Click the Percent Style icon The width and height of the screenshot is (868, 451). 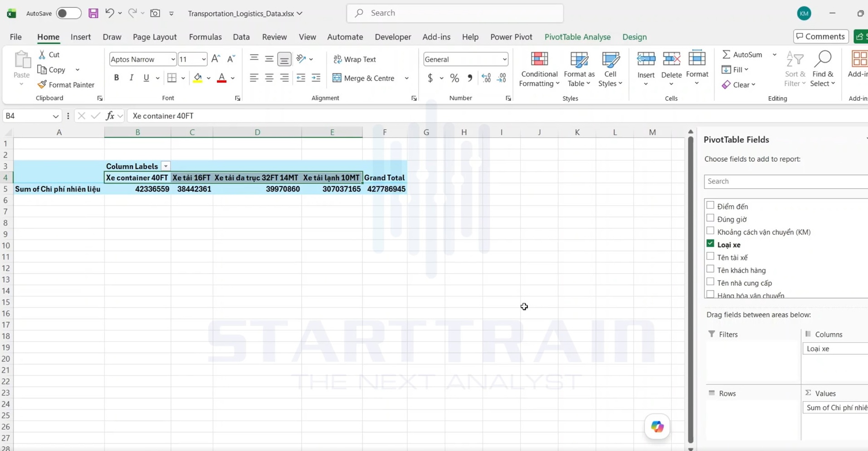click(x=454, y=78)
